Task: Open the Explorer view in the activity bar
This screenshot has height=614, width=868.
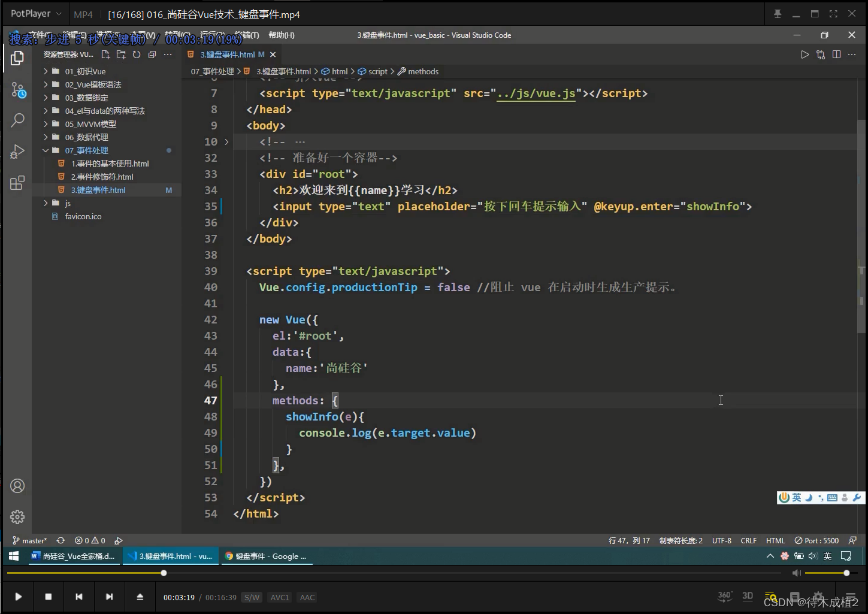Action: click(17, 58)
